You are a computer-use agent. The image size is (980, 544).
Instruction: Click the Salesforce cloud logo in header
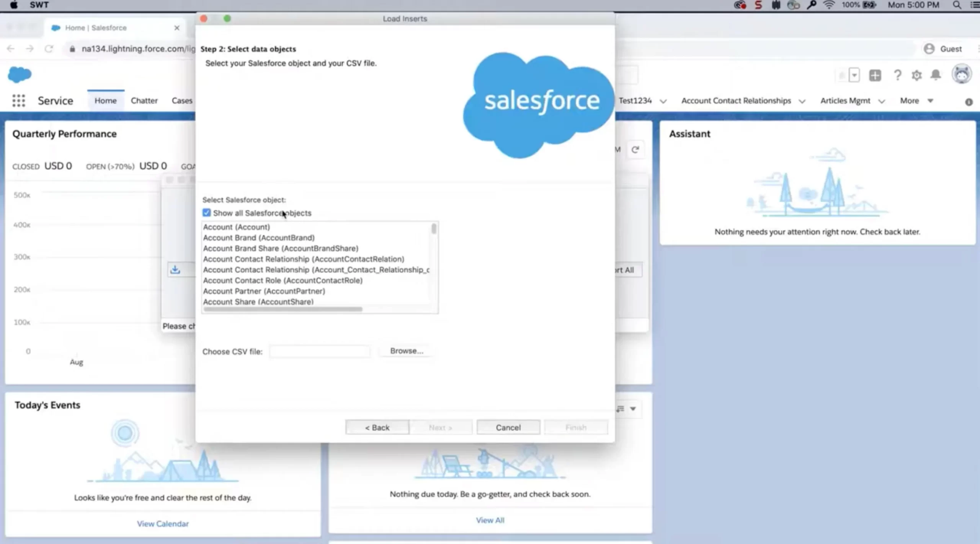[x=20, y=75]
